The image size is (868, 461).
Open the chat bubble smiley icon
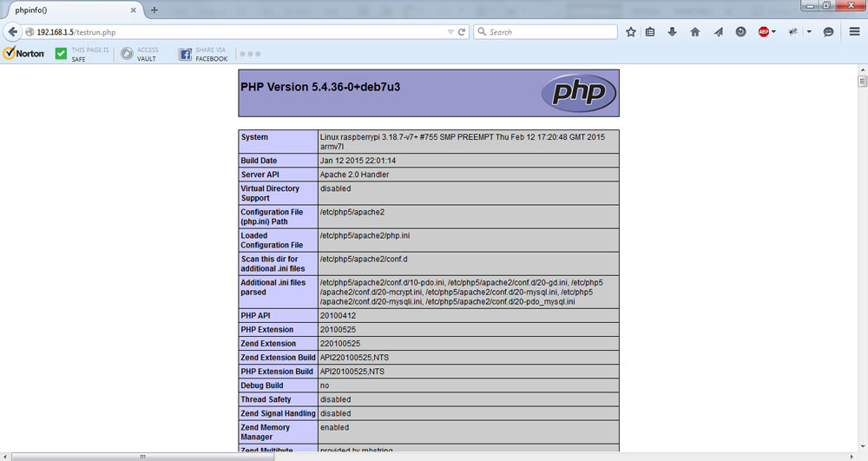point(828,32)
